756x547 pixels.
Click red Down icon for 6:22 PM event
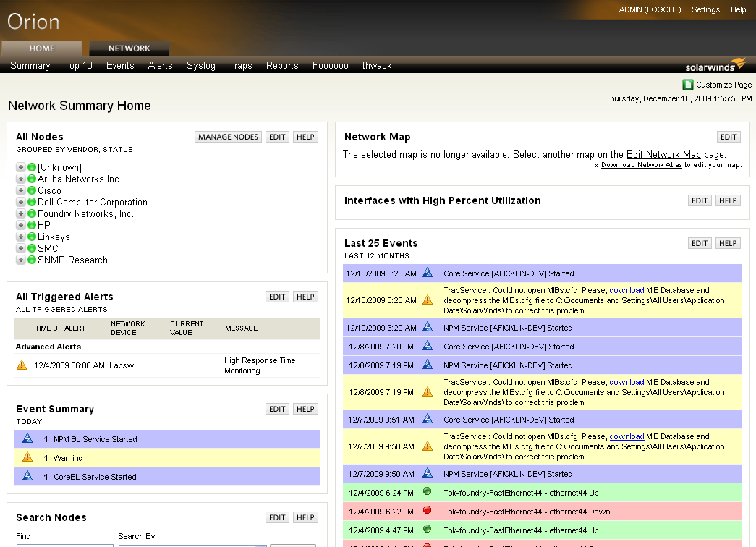coord(428,512)
